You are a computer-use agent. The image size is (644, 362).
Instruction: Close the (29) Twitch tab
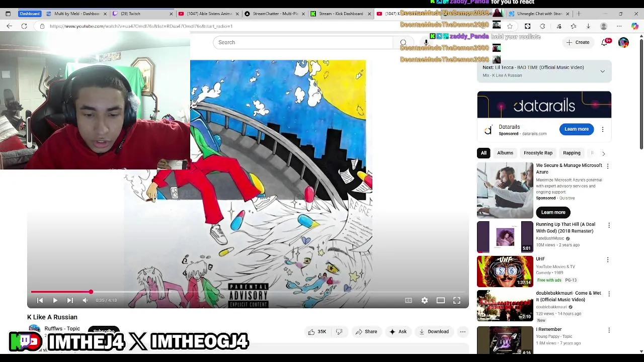point(171,14)
